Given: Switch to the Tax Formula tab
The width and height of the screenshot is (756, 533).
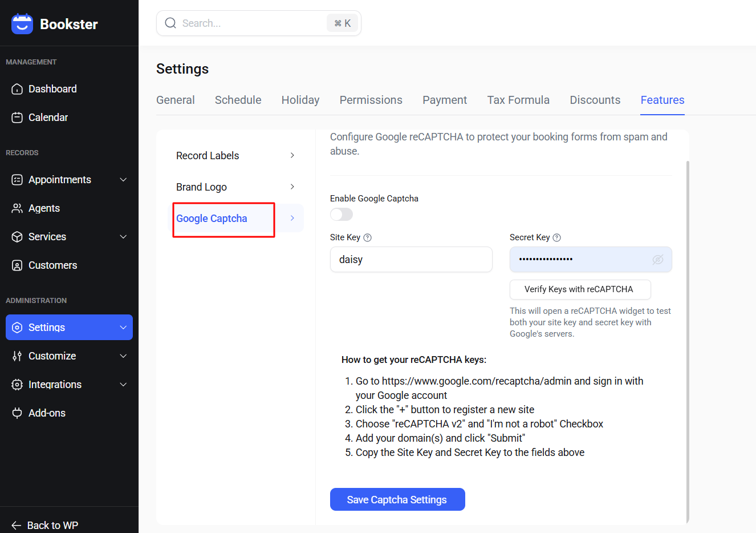Looking at the screenshot, I should 518,100.
